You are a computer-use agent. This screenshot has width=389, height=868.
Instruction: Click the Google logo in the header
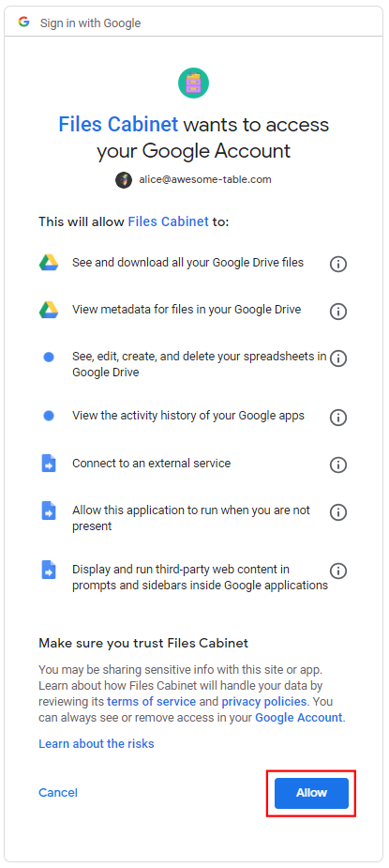point(23,23)
